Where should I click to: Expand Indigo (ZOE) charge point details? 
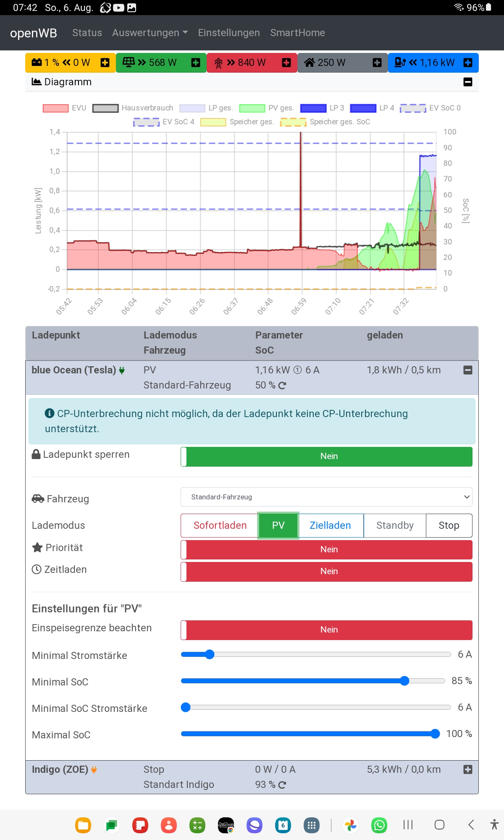468,769
